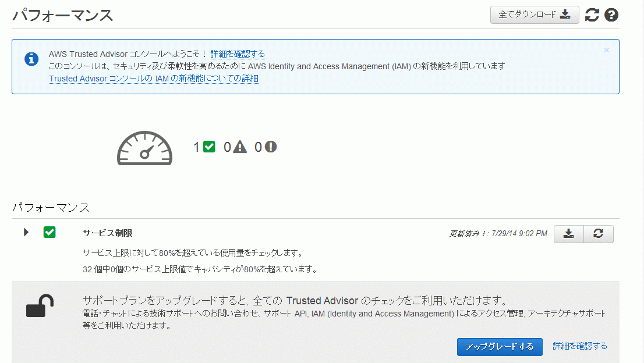Download サービス制限 check results
The width and height of the screenshot is (644, 363).
point(568,234)
